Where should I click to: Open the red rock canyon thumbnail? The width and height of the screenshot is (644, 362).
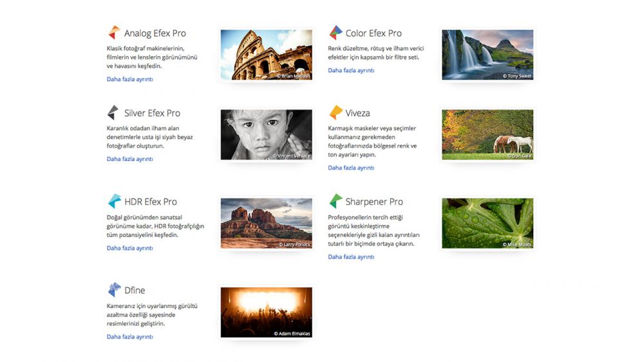pos(266,224)
